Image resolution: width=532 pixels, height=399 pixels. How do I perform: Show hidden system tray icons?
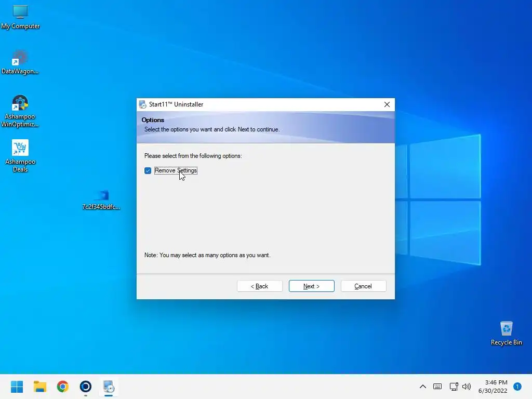coord(423,387)
